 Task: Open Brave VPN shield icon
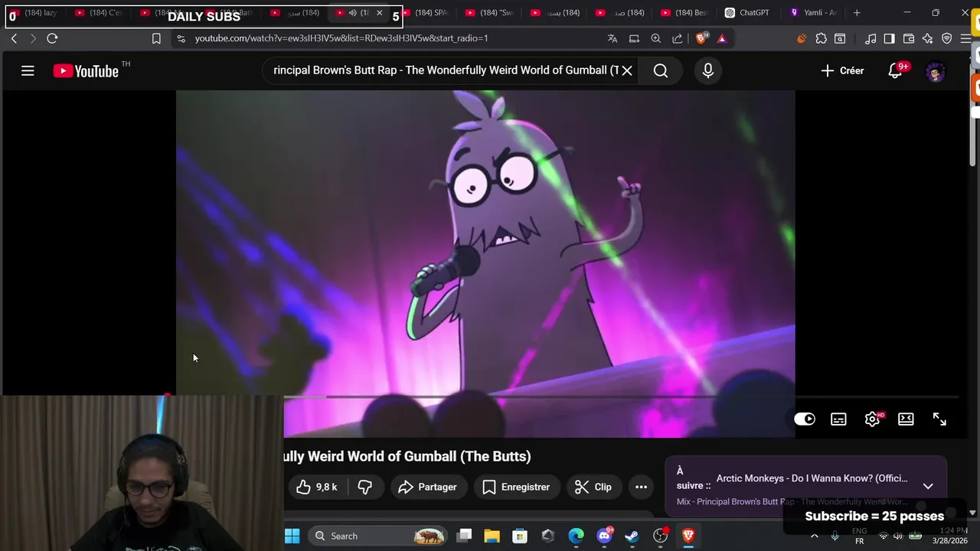947,38
